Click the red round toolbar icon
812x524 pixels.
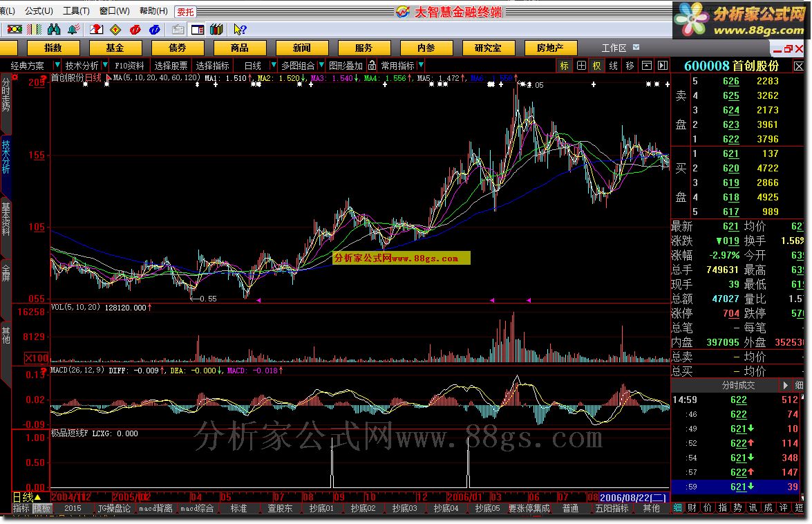tap(135, 30)
